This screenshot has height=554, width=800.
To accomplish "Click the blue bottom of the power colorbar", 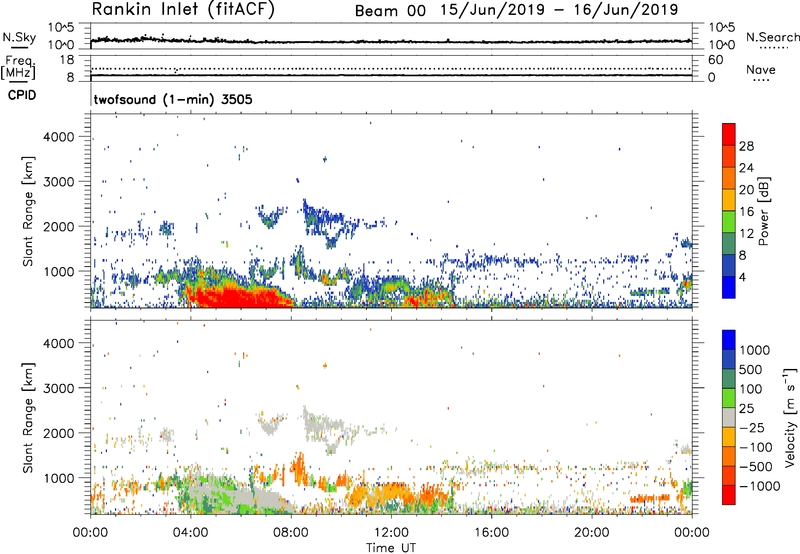I will [729, 287].
